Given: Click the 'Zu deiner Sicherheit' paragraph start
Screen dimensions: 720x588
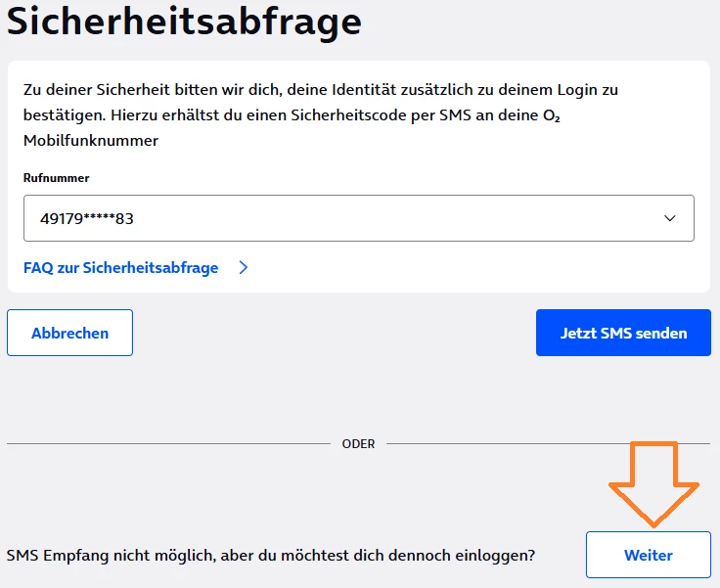Looking at the screenshot, I should 88,90.
